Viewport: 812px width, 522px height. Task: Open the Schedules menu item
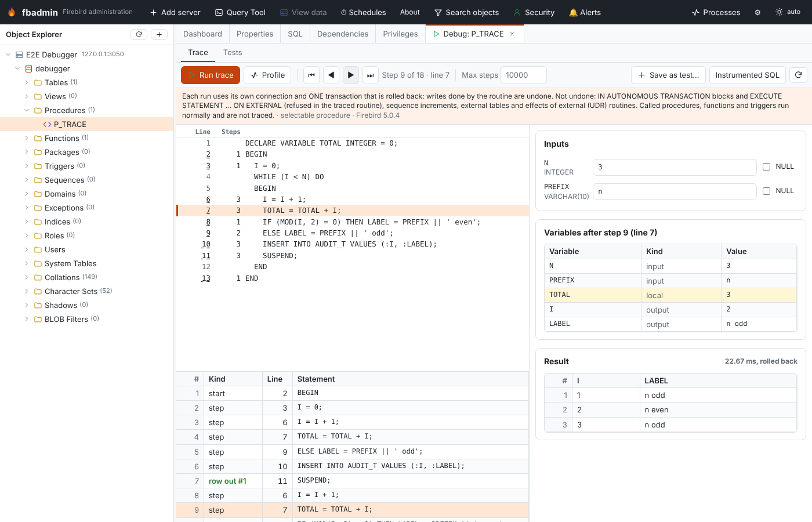[363, 12]
